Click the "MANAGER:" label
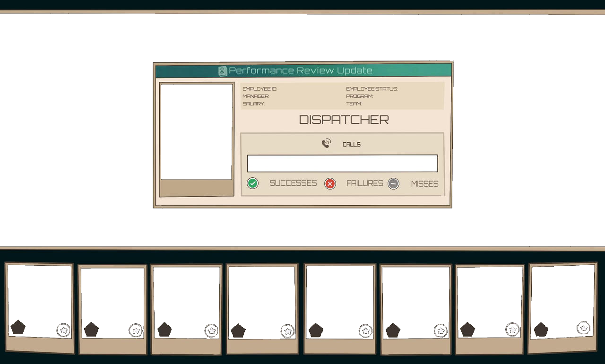 tap(256, 96)
